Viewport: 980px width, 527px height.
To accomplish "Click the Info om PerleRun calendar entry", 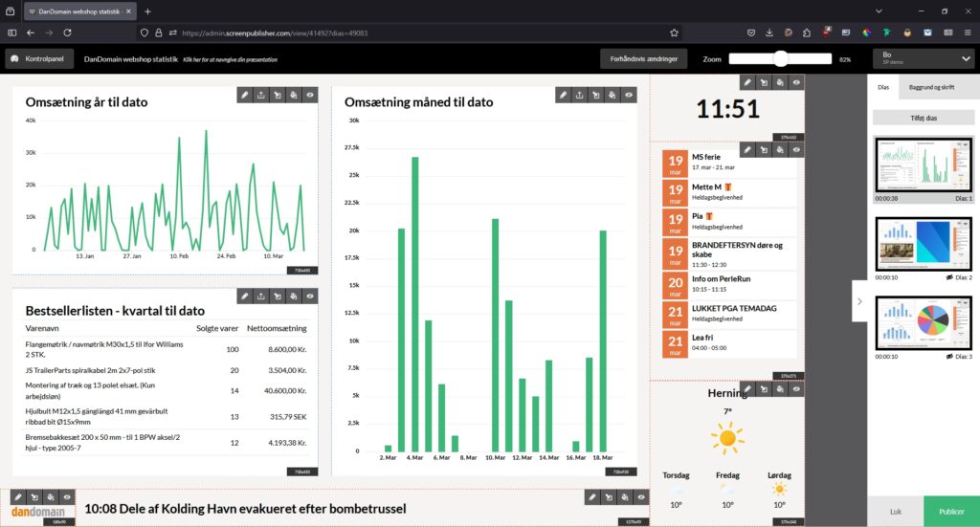I will [729, 285].
